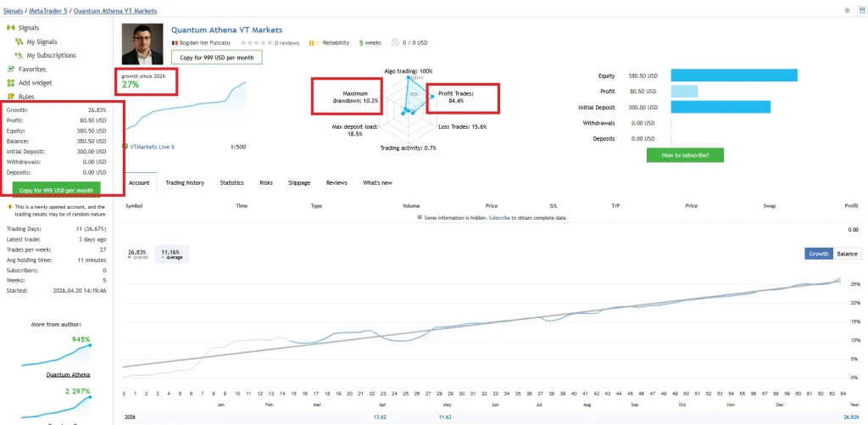Viewport: 868px width, 425px height.
Task: Open the Slippage tab
Action: point(299,182)
